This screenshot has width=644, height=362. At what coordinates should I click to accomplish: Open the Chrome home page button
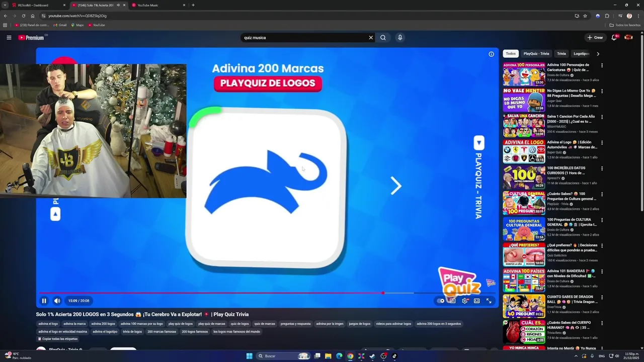[33, 16]
